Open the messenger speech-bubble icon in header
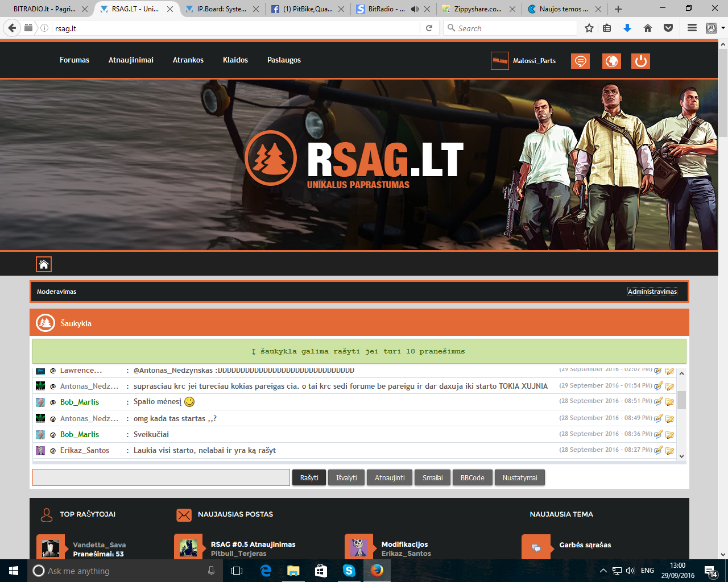728x582 pixels. (580, 61)
